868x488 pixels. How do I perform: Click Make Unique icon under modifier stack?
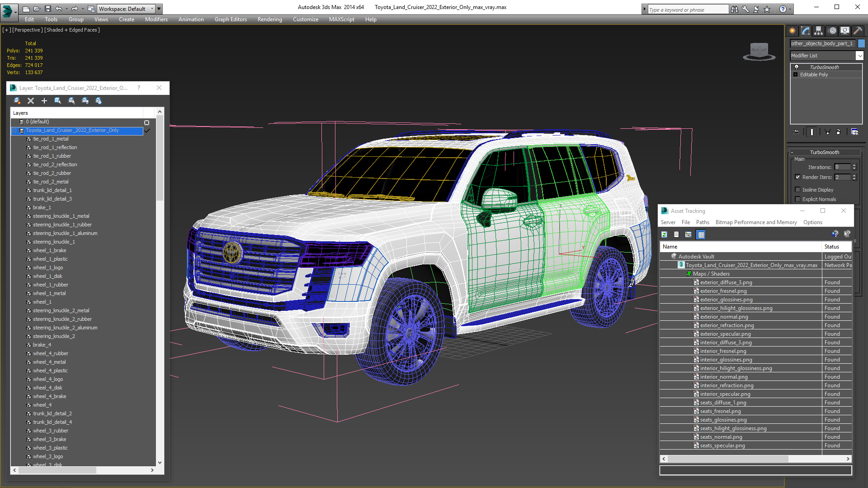pos(827,132)
